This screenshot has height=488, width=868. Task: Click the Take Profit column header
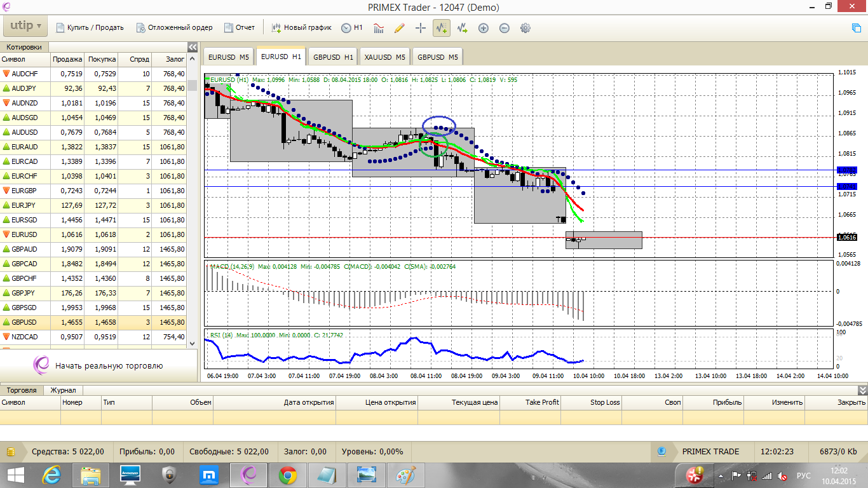(x=530, y=402)
